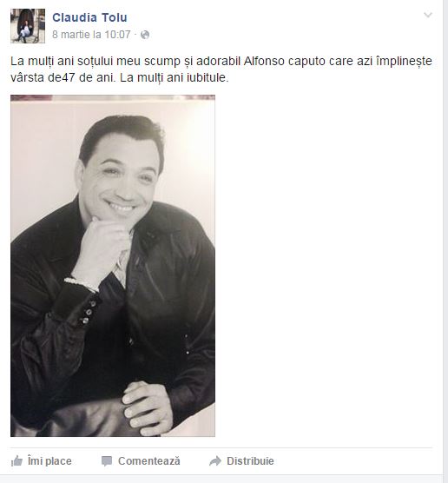Click the wrist bracelet in the photo
Image resolution: width=448 pixels, height=483 pixels.
click(x=81, y=284)
